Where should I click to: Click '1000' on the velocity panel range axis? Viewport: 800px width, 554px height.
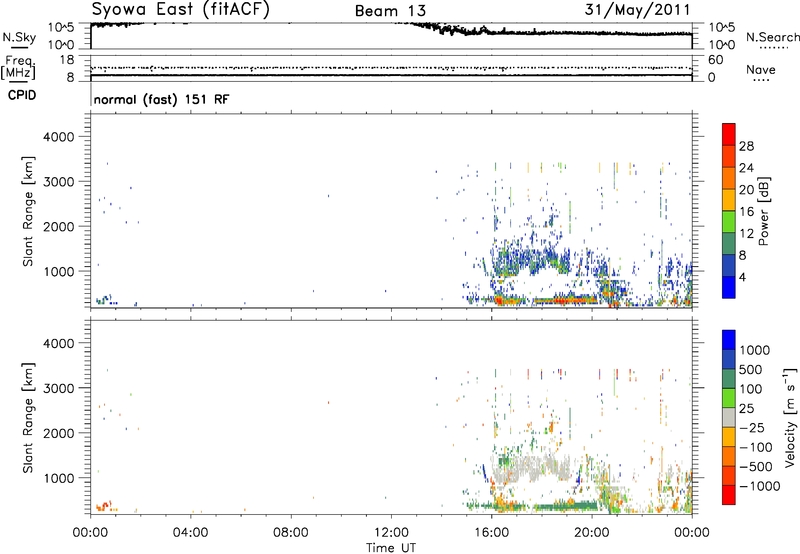pyautogui.click(x=59, y=478)
